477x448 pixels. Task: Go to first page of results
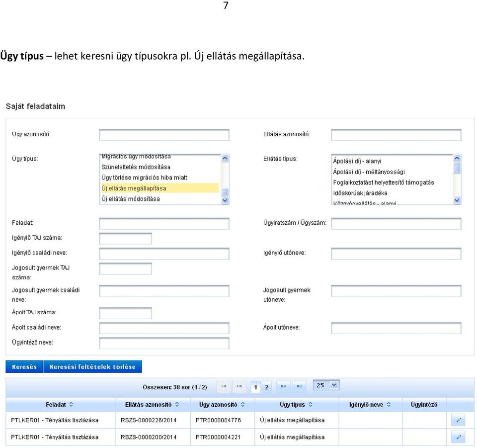tap(224, 386)
